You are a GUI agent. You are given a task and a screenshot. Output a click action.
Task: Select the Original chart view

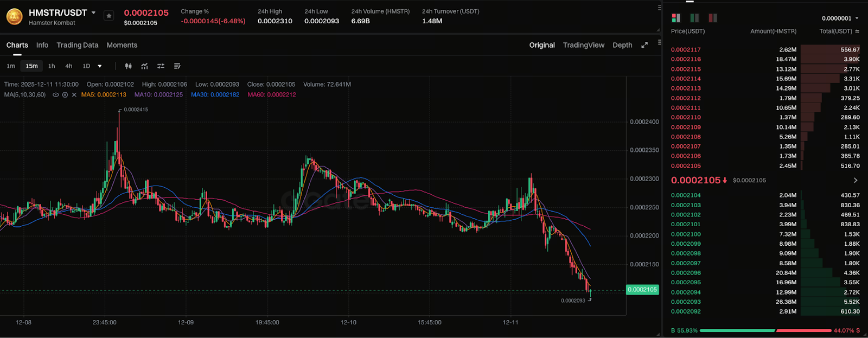(x=542, y=45)
